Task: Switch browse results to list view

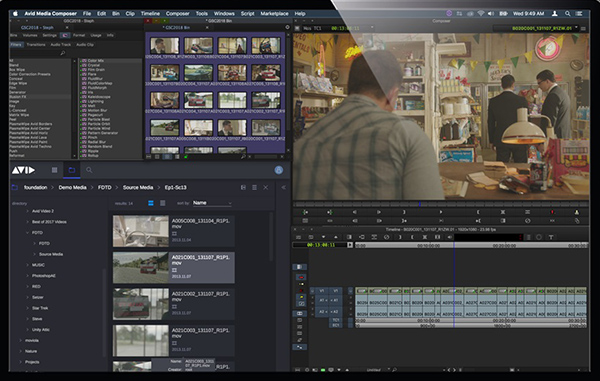Action: click(163, 203)
